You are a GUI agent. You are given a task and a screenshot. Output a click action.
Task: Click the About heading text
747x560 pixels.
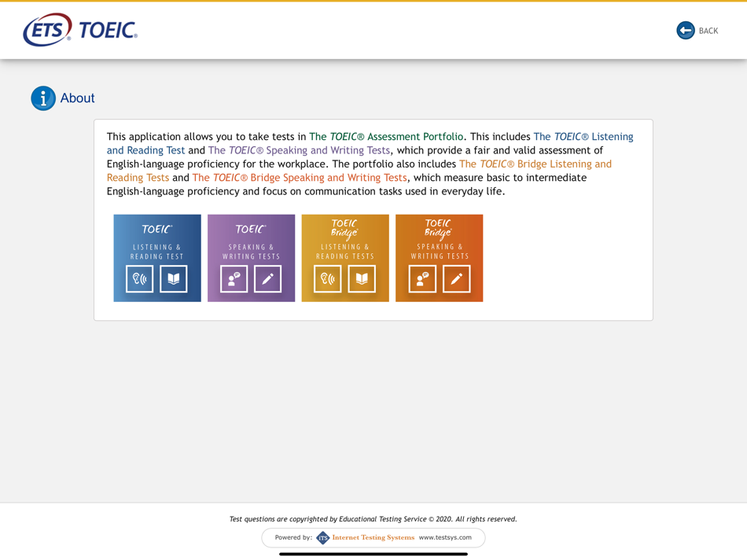pos(77,98)
